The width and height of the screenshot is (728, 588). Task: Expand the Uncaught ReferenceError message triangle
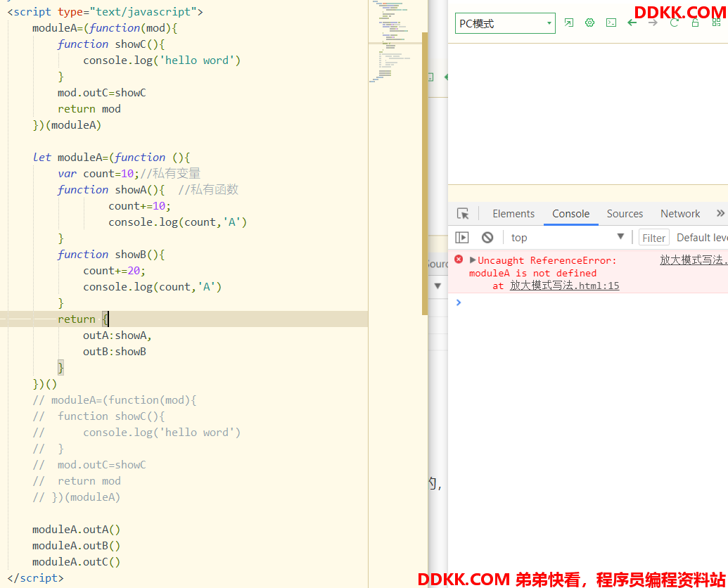473,260
